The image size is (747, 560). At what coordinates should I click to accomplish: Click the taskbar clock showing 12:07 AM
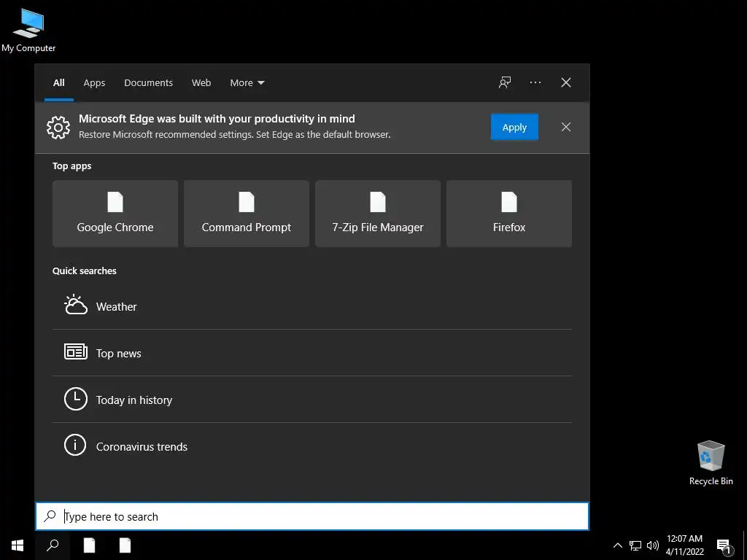click(684, 545)
